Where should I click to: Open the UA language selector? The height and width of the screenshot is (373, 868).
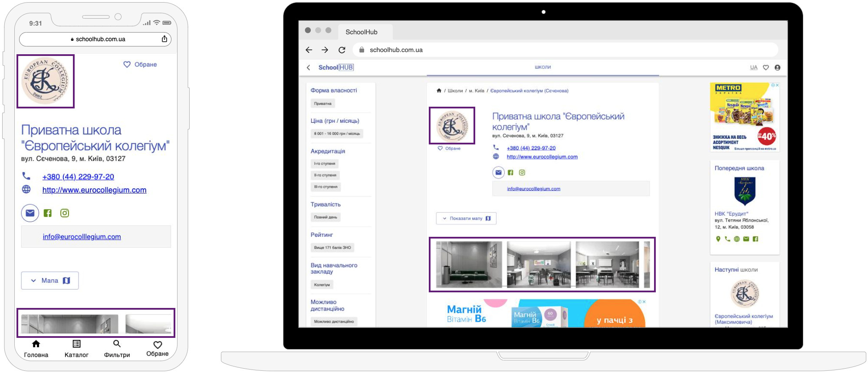pos(753,68)
